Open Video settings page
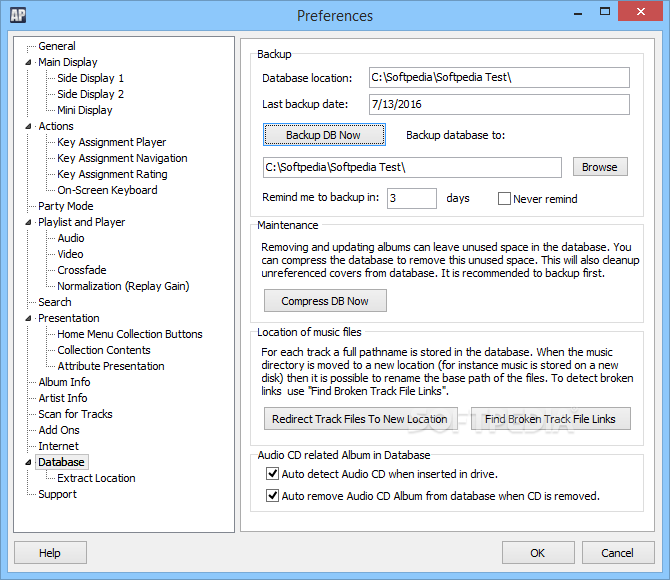 click(70, 254)
